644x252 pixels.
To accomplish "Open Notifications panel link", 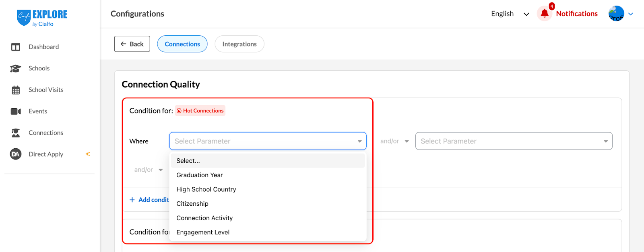I will (x=577, y=14).
